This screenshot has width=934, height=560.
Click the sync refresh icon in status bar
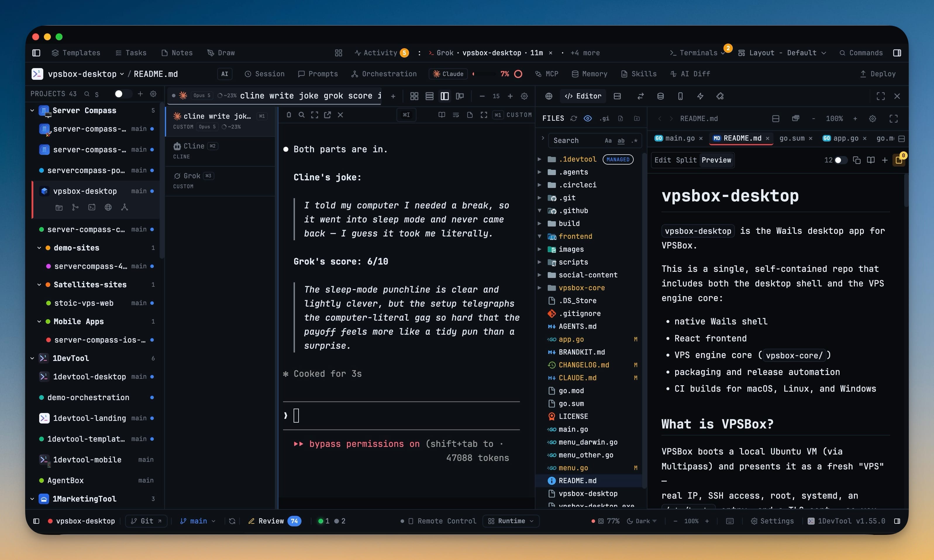[x=232, y=521]
